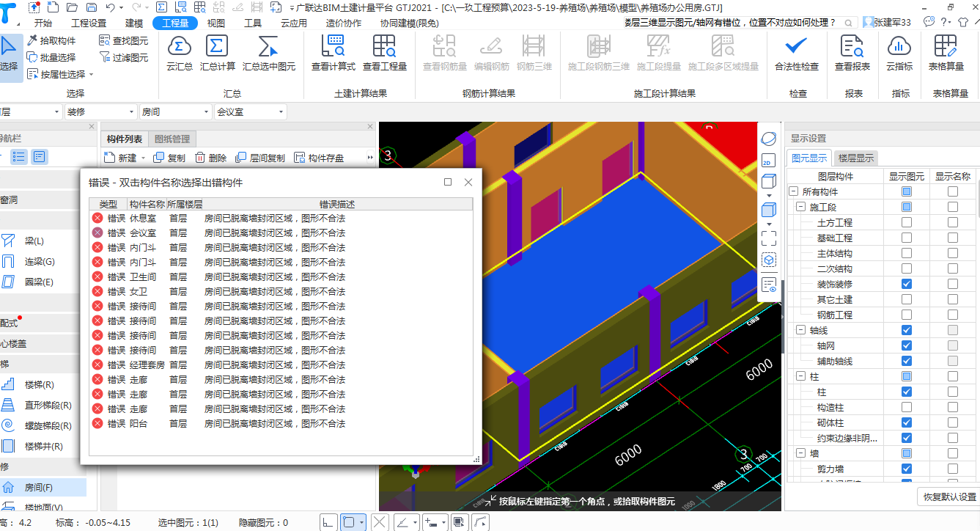
Task: Click the orbit rotate view icon
Action: [x=768, y=139]
